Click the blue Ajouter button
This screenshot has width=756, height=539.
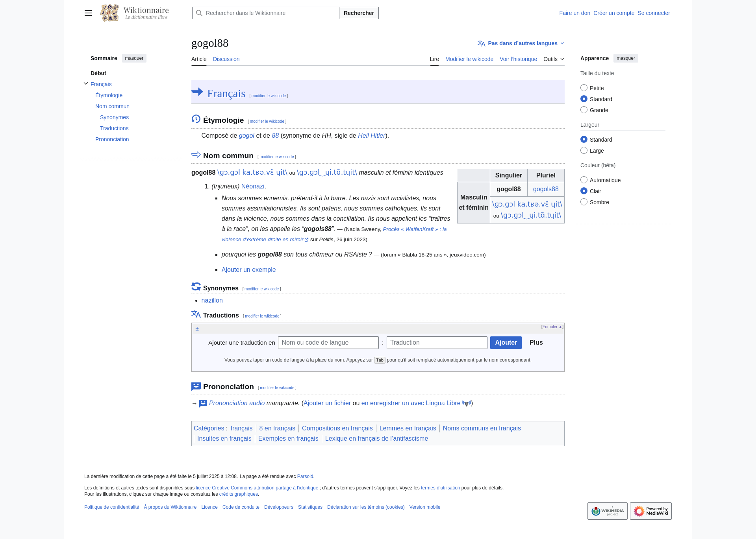[x=506, y=343]
